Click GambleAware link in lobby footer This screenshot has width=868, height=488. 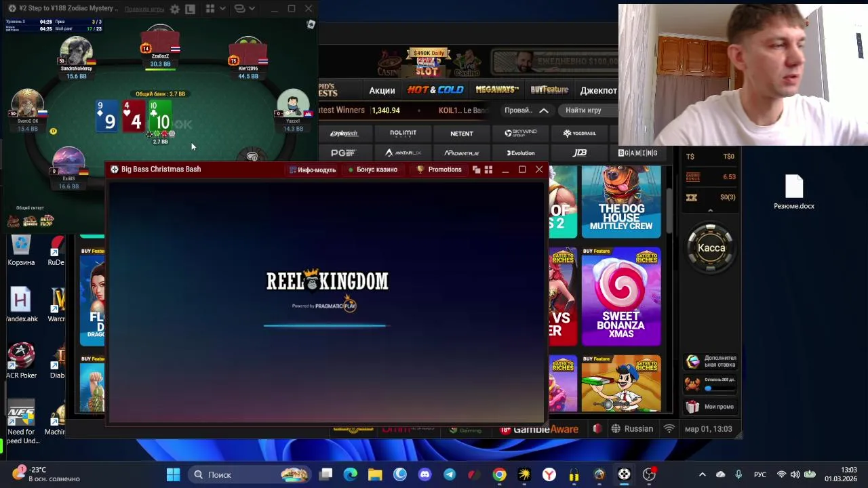point(539,429)
